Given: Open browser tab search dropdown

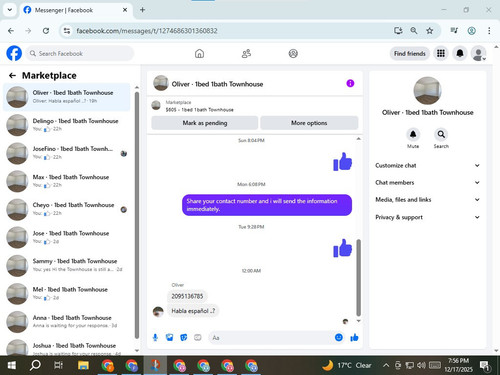Looking at the screenshot, I should pyautogui.click(x=10, y=10).
